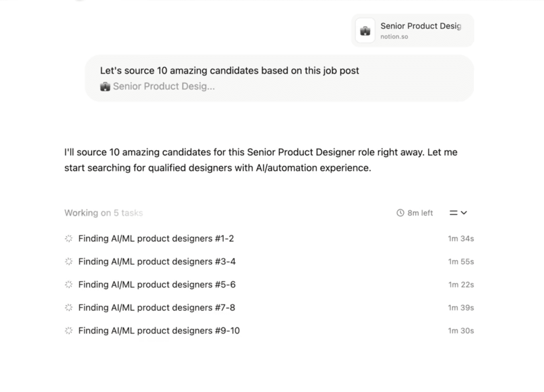Image resolution: width=544 pixels, height=392 pixels.
Task: Select task Finding AI/ML product designers #7-8
Action: 156,308
